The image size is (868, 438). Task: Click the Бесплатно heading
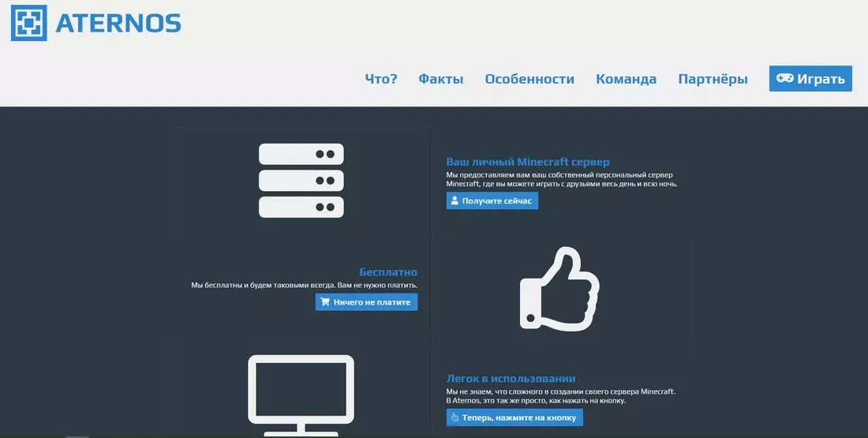(388, 272)
